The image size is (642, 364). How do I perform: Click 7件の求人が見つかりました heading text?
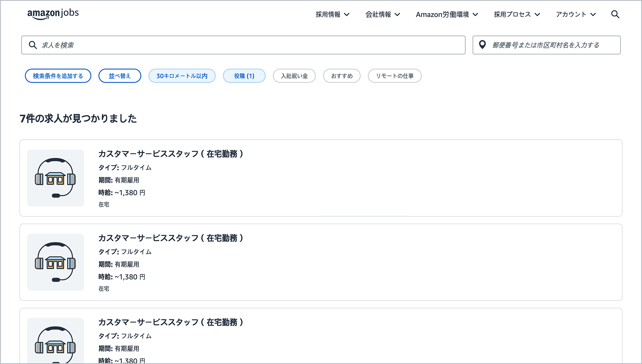pyautogui.click(x=78, y=118)
